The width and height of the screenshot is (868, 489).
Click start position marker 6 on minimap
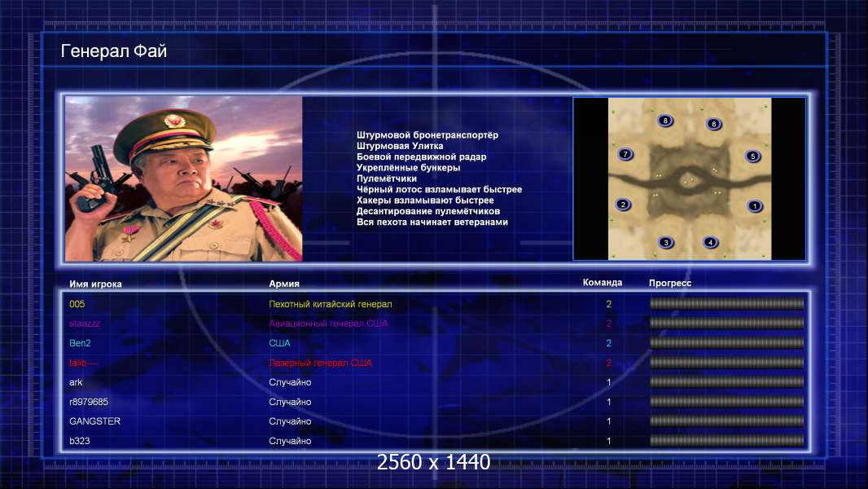click(x=713, y=124)
